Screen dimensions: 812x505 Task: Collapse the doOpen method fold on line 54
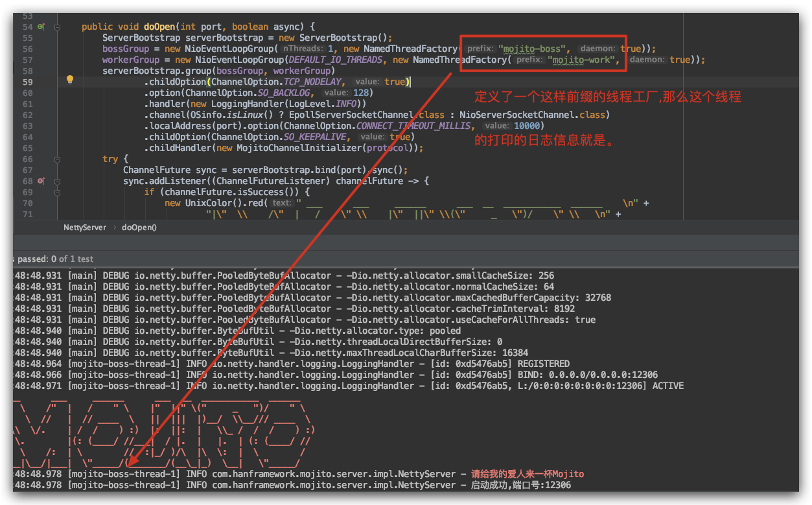pyautogui.click(x=58, y=27)
